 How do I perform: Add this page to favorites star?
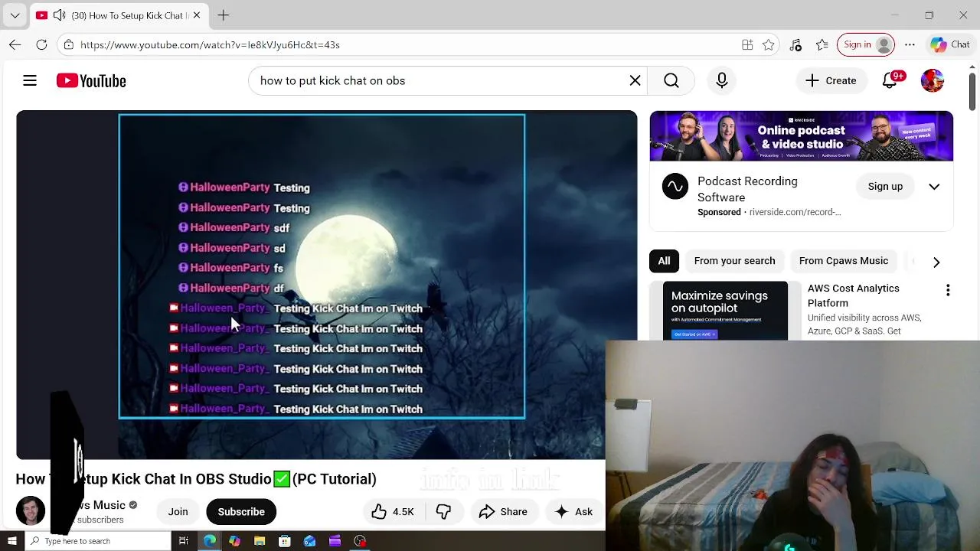768,44
